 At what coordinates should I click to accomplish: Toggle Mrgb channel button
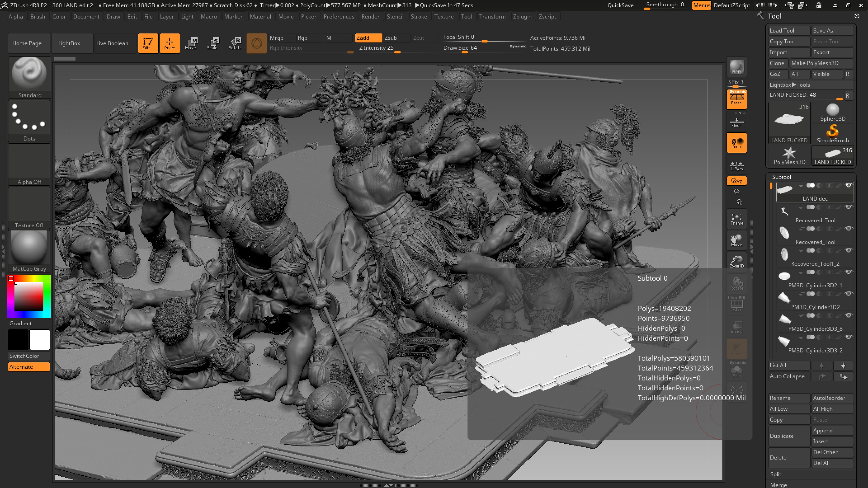pos(282,38)
